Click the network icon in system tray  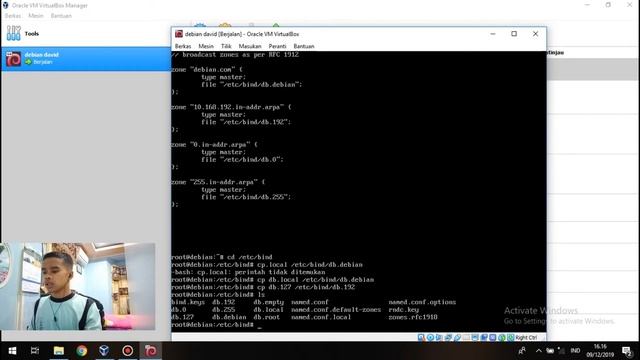tap(562, 351)
